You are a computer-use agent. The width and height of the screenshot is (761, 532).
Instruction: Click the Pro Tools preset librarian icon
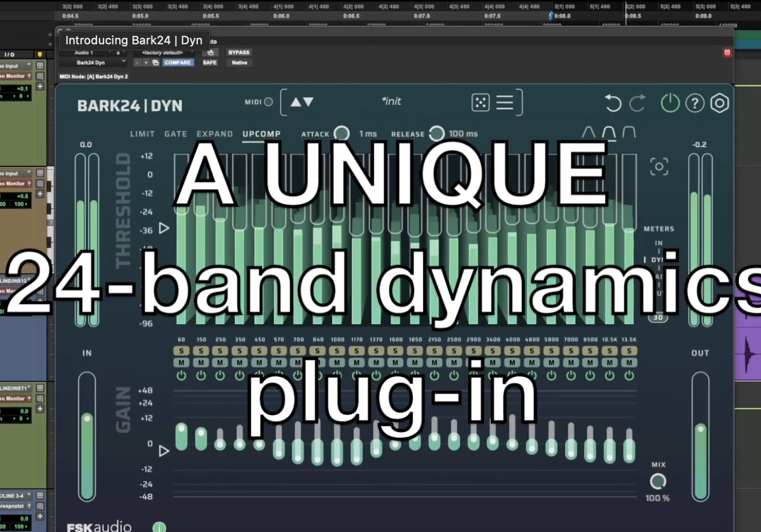(x=210, y=52)
